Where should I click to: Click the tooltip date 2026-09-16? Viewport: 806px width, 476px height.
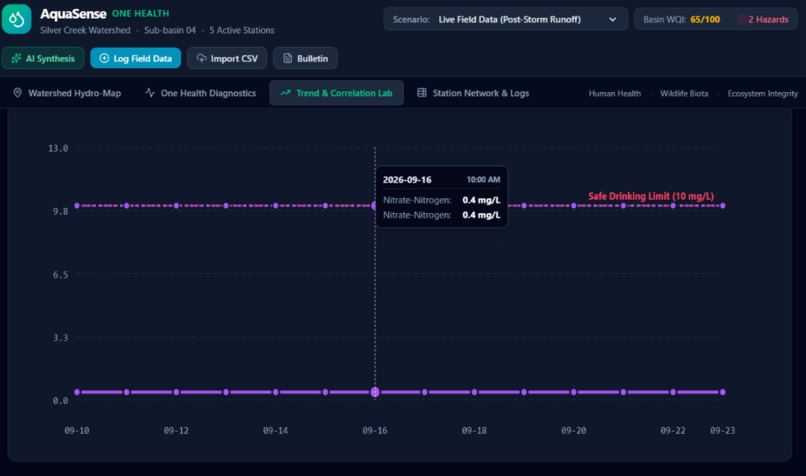(407, 180)
